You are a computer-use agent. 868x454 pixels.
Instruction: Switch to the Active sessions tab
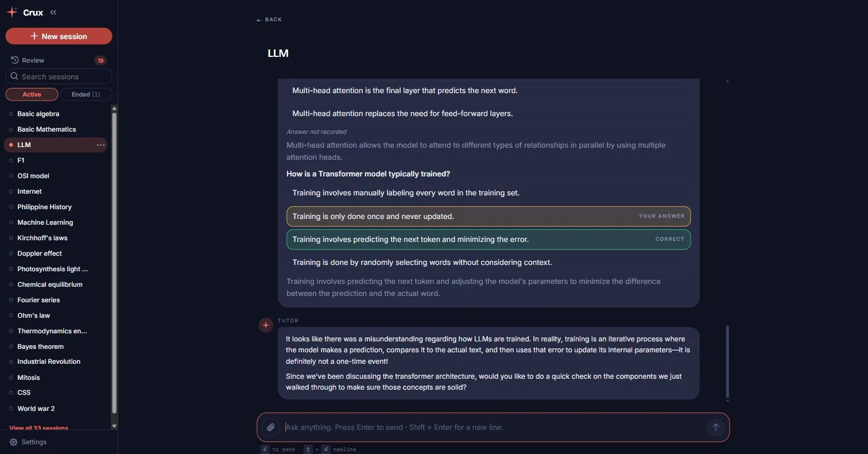click(32, 94)
